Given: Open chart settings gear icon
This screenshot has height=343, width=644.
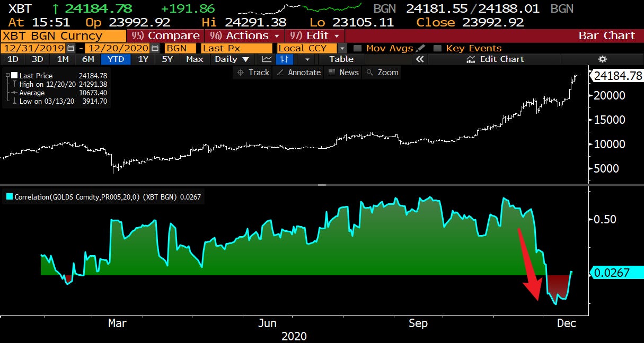Looking at the screenshot, I should coord(602,59).
